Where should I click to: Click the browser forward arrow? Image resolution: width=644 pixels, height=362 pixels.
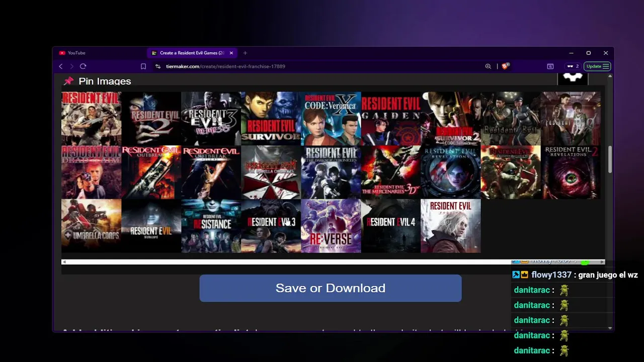point(72,66)
